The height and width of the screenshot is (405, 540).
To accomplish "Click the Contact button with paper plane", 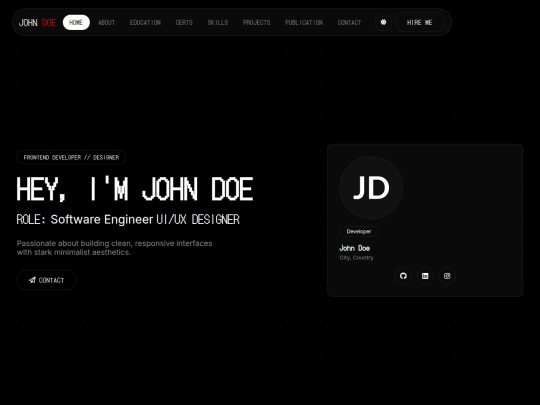I will click(x=46, y=280).
